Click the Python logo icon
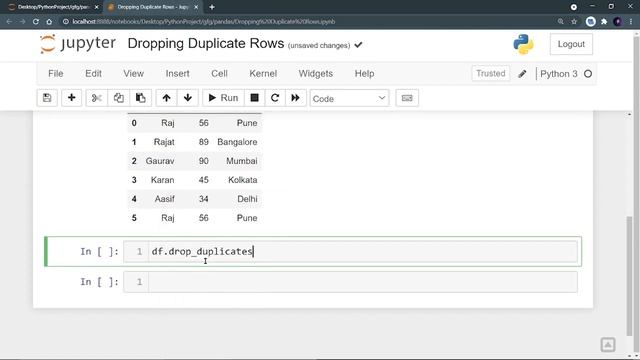 point(523,44)
